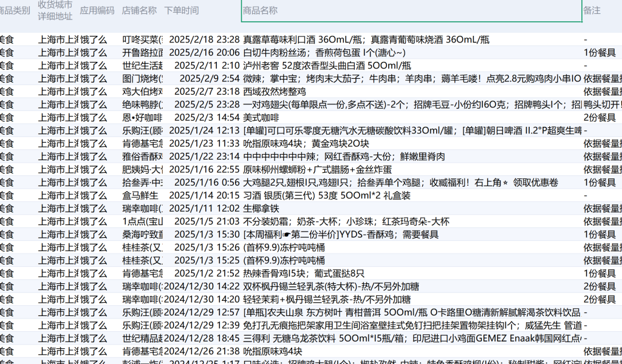The image size is (622, 364).
Task: Select the date cell 2025/1/16 0:56
Action: click(207, 183)
